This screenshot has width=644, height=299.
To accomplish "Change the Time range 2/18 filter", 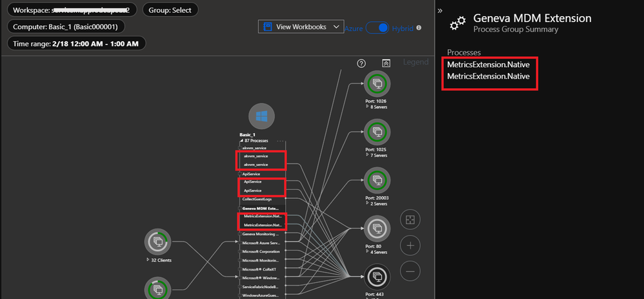I will (76, 43).
